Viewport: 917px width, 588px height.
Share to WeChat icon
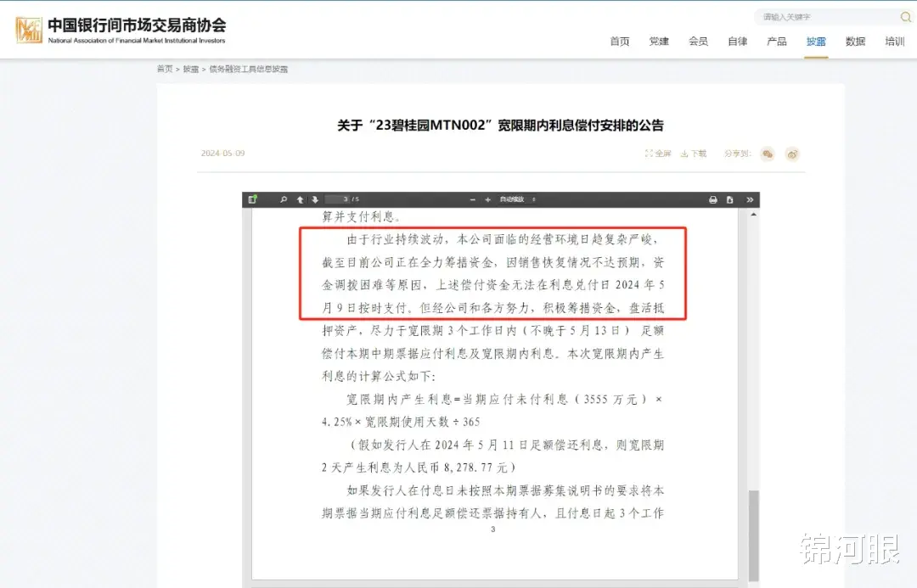pos(768,154)
